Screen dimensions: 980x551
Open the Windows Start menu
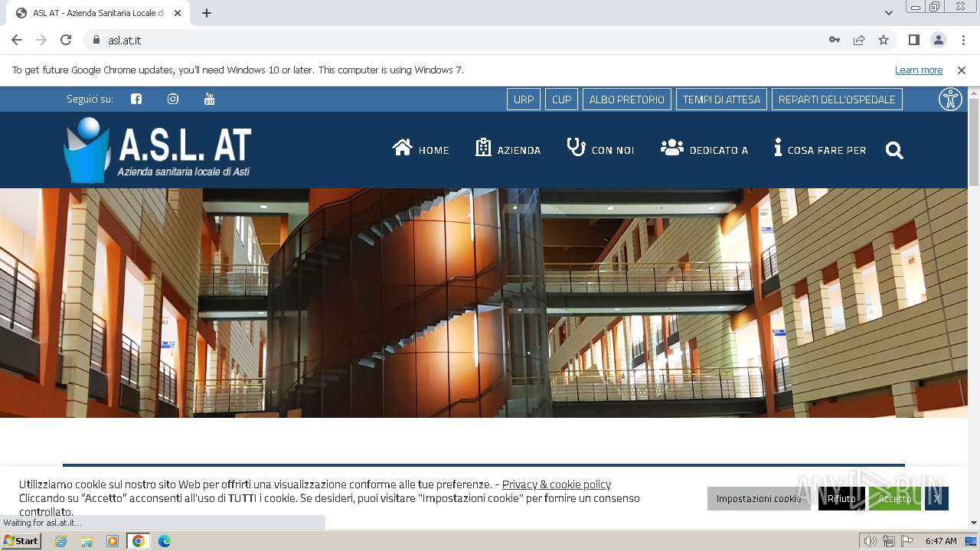coord(21,541)
